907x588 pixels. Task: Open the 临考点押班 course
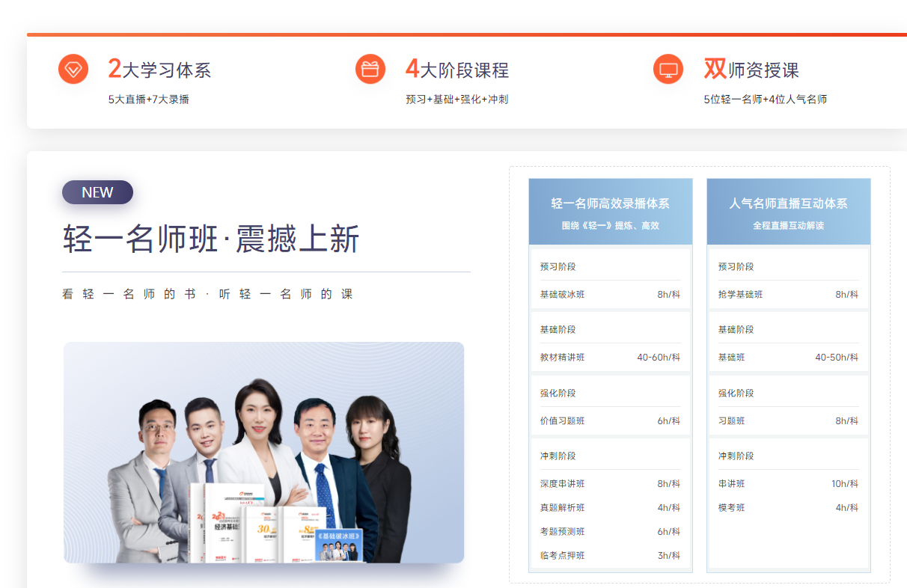(610, 556)
